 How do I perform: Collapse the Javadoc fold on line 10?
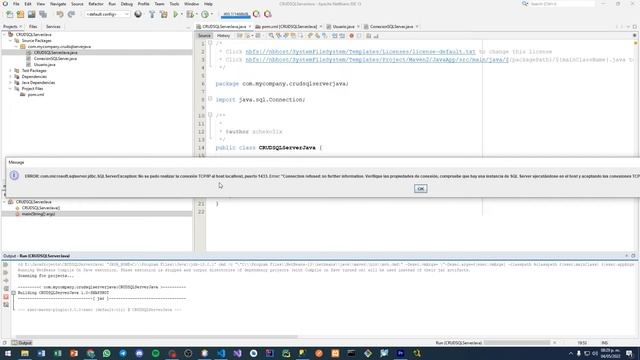click(x=210, y=115)
